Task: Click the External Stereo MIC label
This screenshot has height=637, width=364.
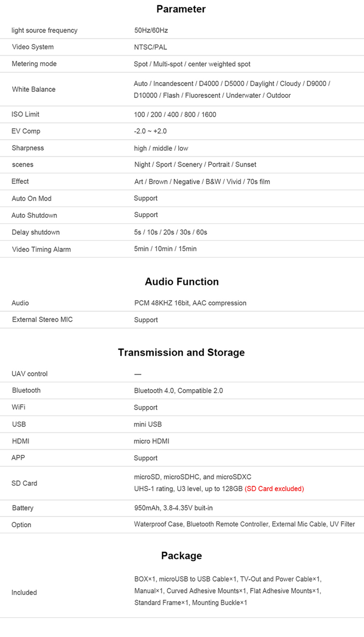Action: click(42, 320)
